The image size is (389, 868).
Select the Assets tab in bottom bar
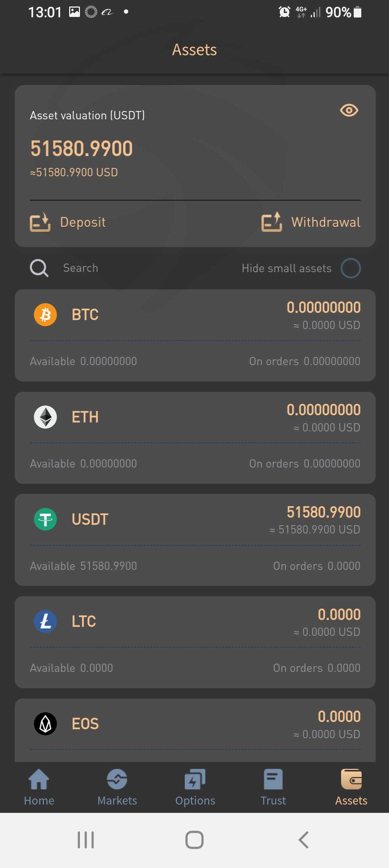click(x=351, y=787)
